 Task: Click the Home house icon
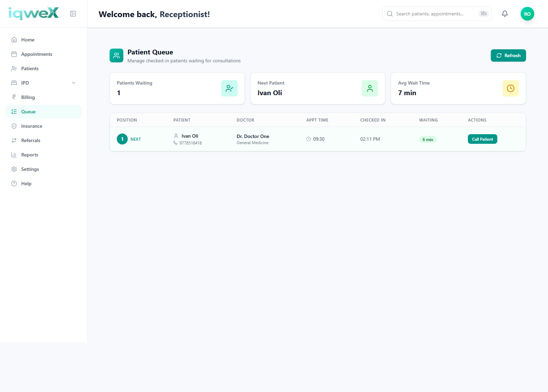14,40
